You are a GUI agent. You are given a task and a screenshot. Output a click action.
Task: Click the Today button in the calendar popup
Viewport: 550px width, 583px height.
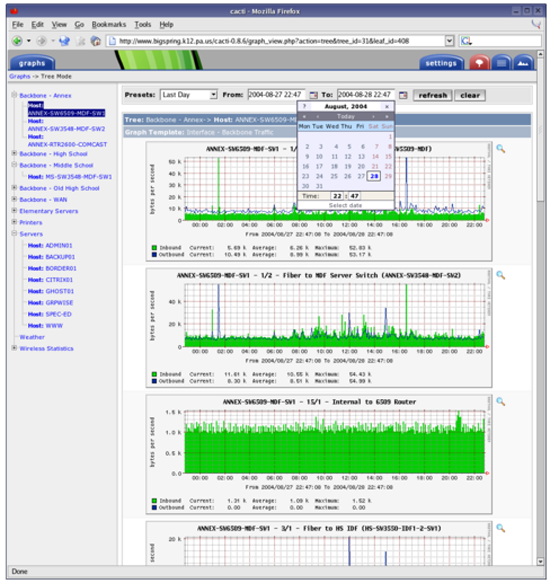[x=345, y=116]
